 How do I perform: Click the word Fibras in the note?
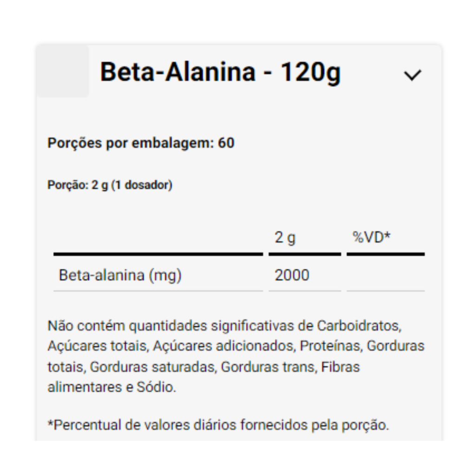pos(340,367)
